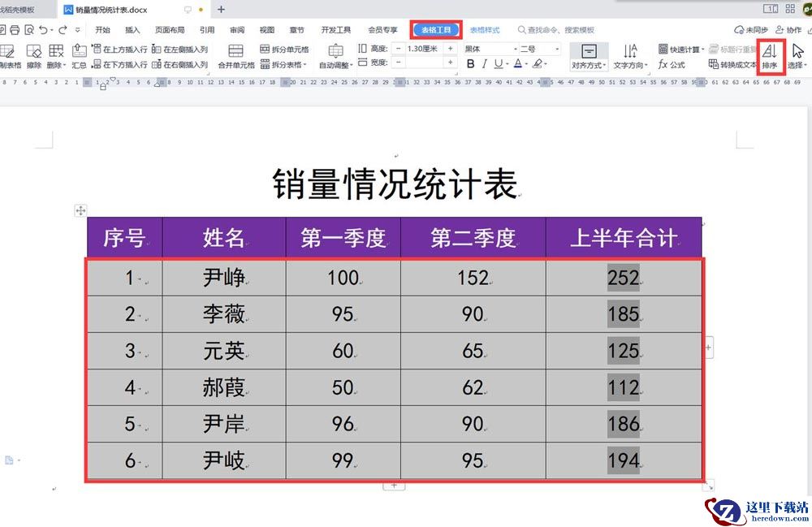Click the 公式 formula button
Viewport: 812px width, 527px height.
click(672, 64)
